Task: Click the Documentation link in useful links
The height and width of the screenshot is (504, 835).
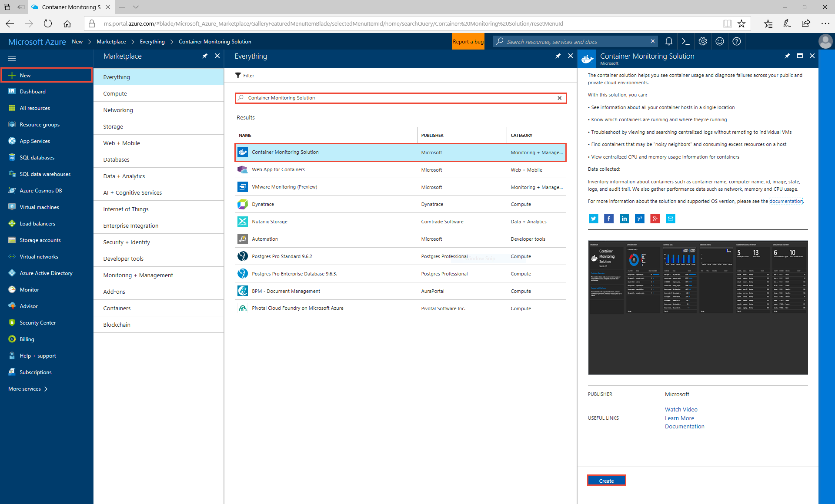Action: pyautogui.click(x=685, y=427)
